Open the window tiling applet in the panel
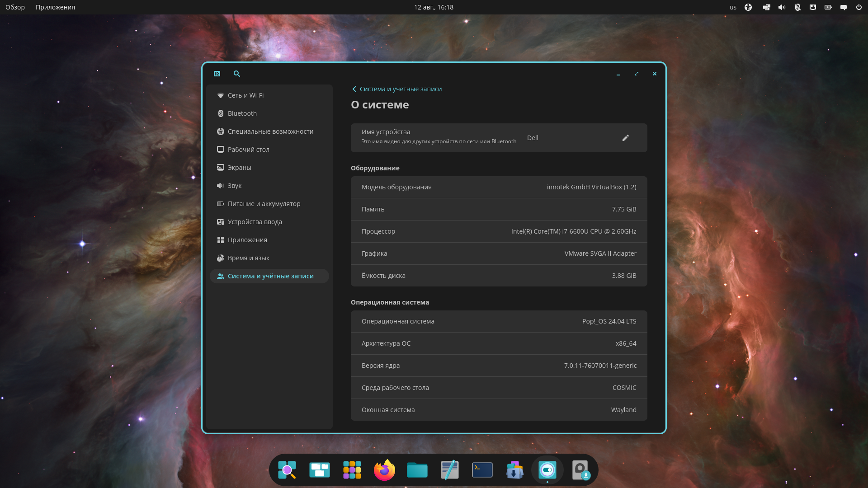Image resolution: width=868 pixels, height=488 pixels. coord(766,7)
